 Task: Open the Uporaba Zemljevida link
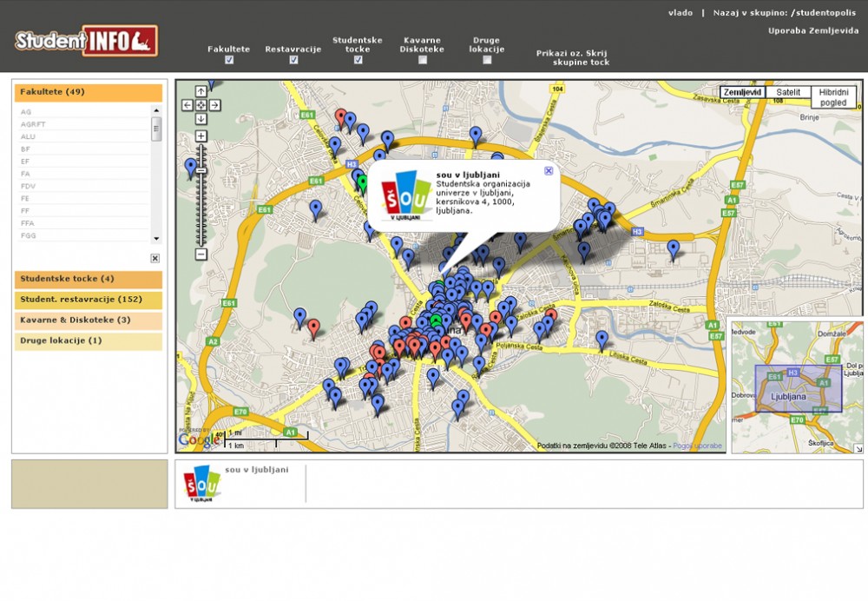tap(812, 31)
